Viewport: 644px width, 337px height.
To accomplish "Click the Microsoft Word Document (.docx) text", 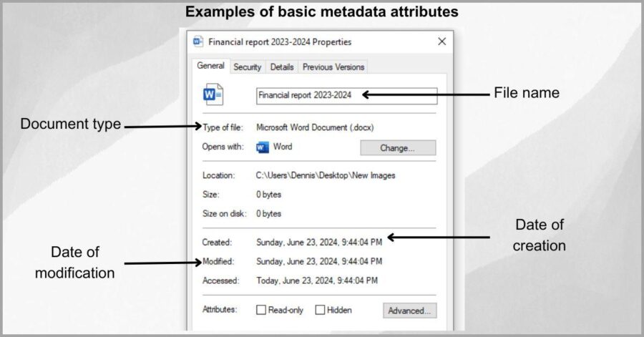I will [315, 127].
